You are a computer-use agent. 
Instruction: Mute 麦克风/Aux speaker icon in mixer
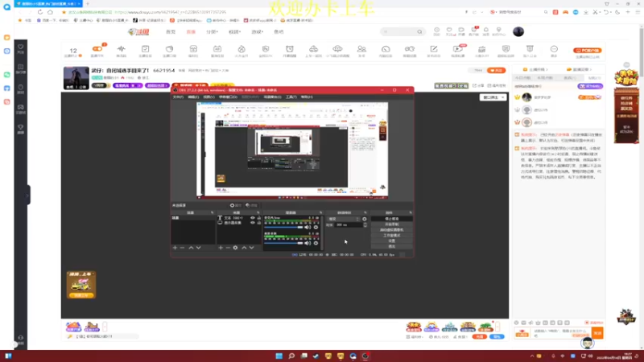[x=308, y=228]
